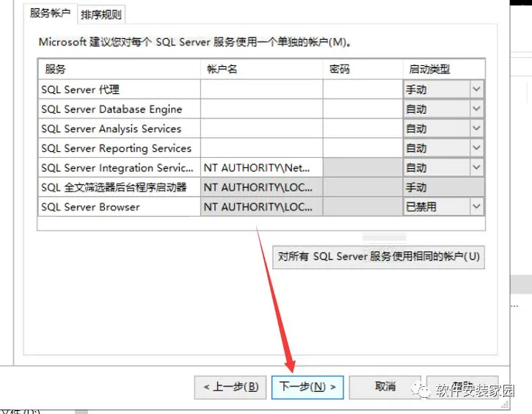
Task: Select the SQL Server Reporting Services label
Action: click(x=116, y=148)
